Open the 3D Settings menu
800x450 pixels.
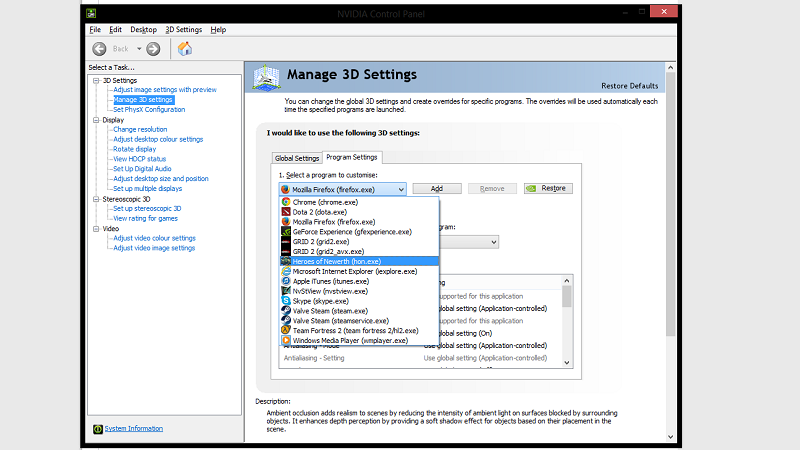point(184,30)
